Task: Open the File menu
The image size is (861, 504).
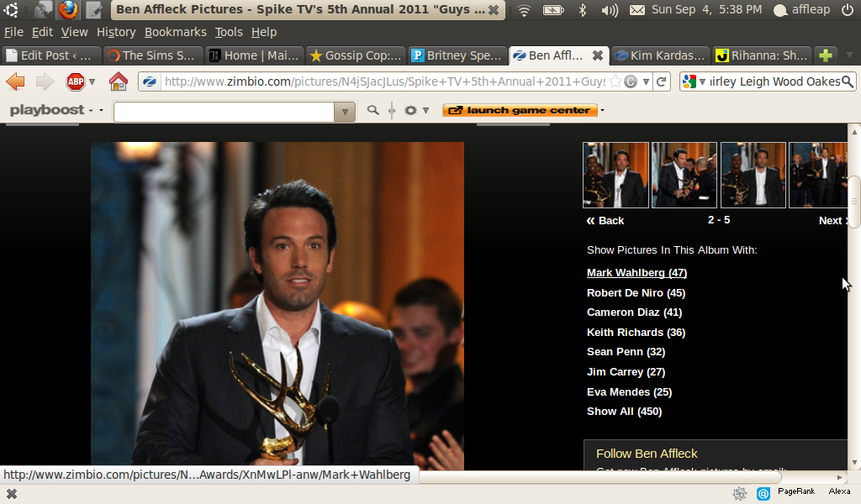Action: pos(13,33)
